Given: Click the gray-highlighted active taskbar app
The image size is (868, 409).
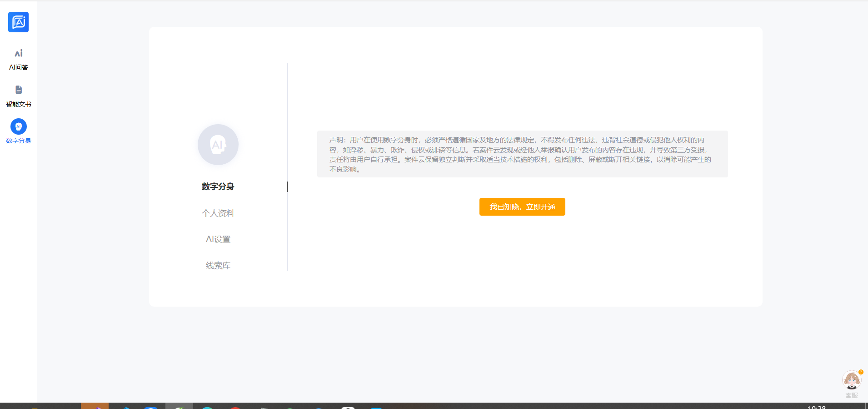Looking at the screenshot, I should pos(179,406).
